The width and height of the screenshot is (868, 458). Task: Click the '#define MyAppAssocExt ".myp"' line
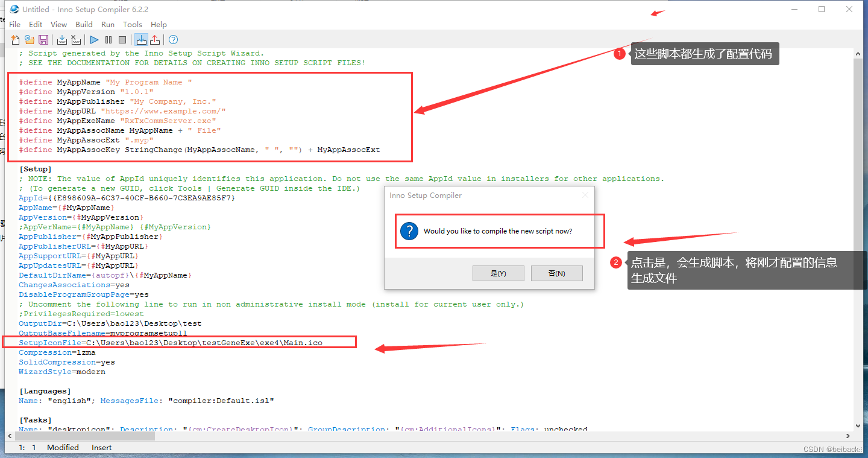click(86, 140)
